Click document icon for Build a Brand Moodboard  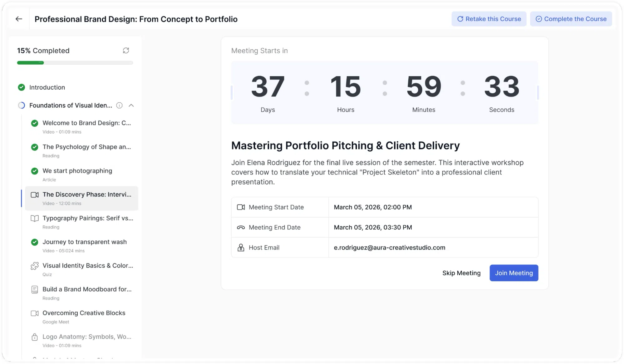click(x=35, y=290)
